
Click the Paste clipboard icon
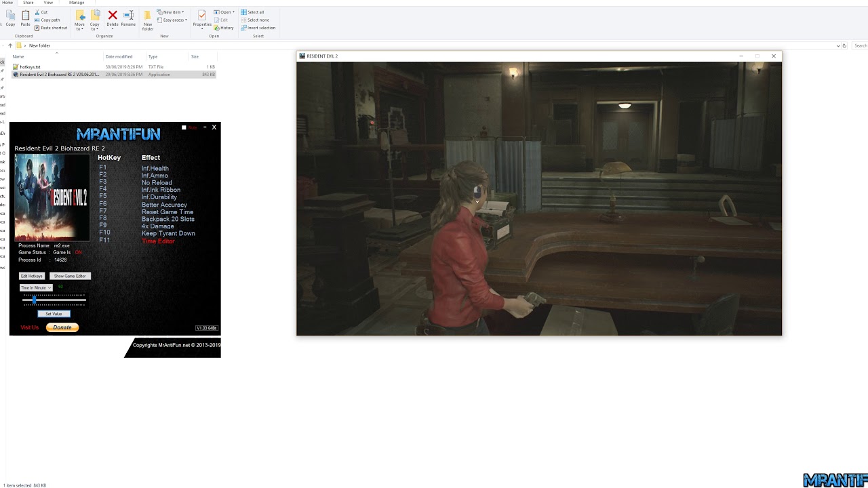[25, 16]
